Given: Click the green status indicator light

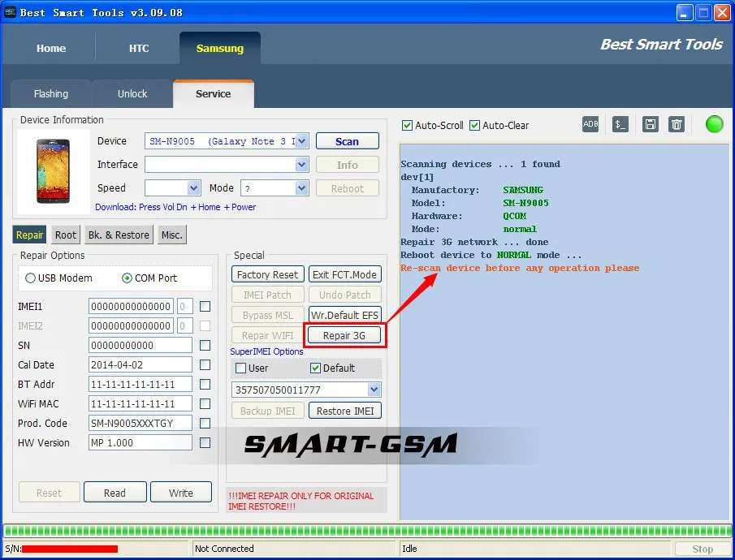Looking at the screenshot, I should [715, 124].
